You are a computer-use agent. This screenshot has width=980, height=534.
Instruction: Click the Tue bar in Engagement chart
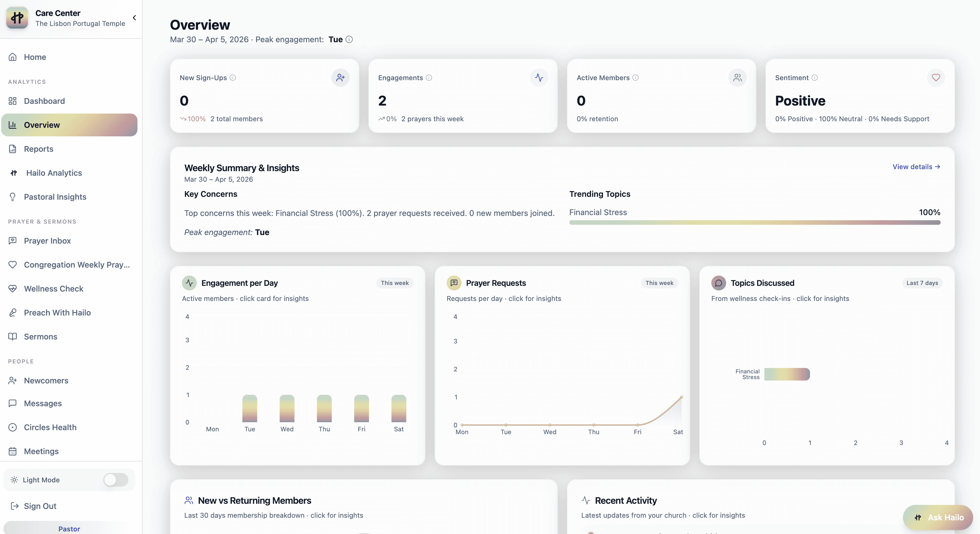tap(250, 408)
